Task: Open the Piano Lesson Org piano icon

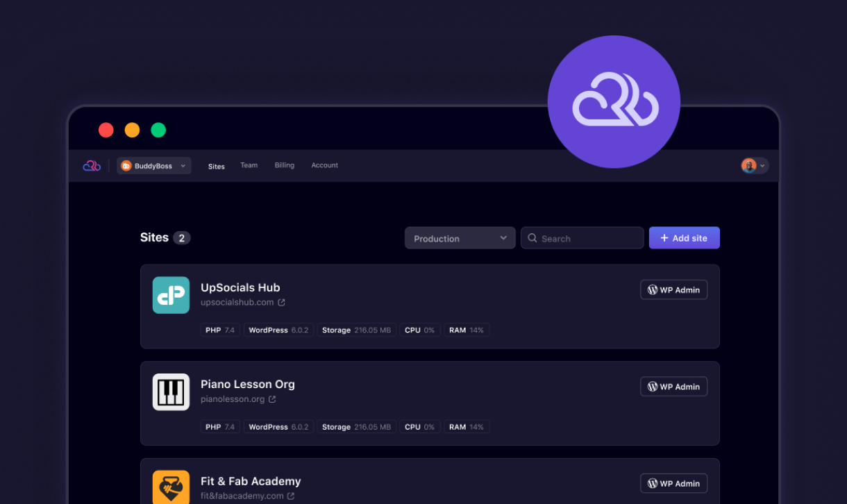Action: coord(171,392)
